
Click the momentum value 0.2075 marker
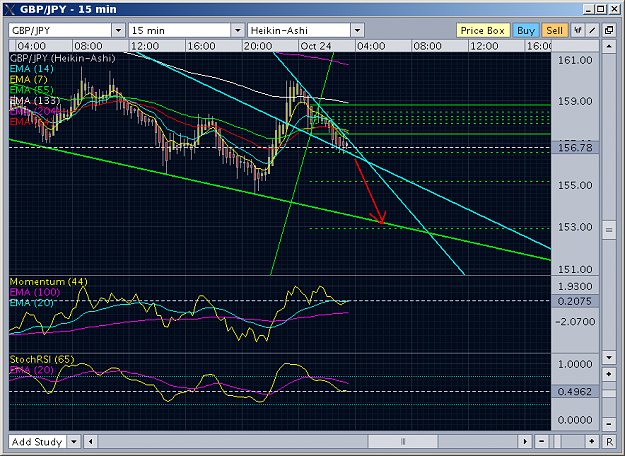pyautogui.click(x=575, y=301)
